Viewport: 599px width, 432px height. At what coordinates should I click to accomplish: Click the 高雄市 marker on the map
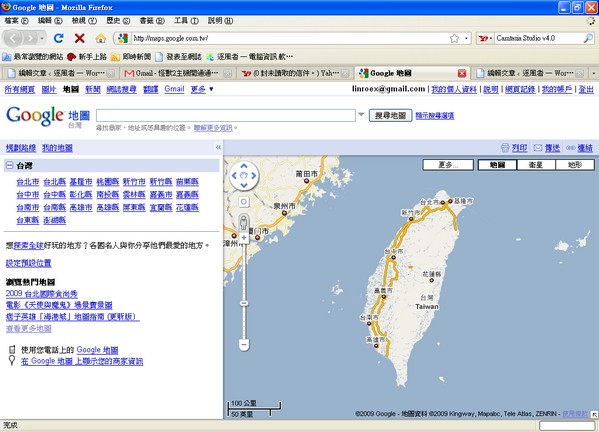376,346
